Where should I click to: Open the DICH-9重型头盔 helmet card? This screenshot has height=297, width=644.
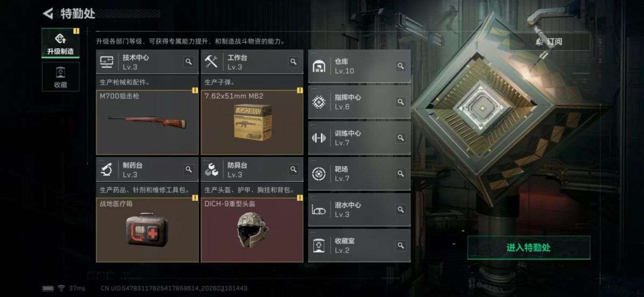click(252, 229)
